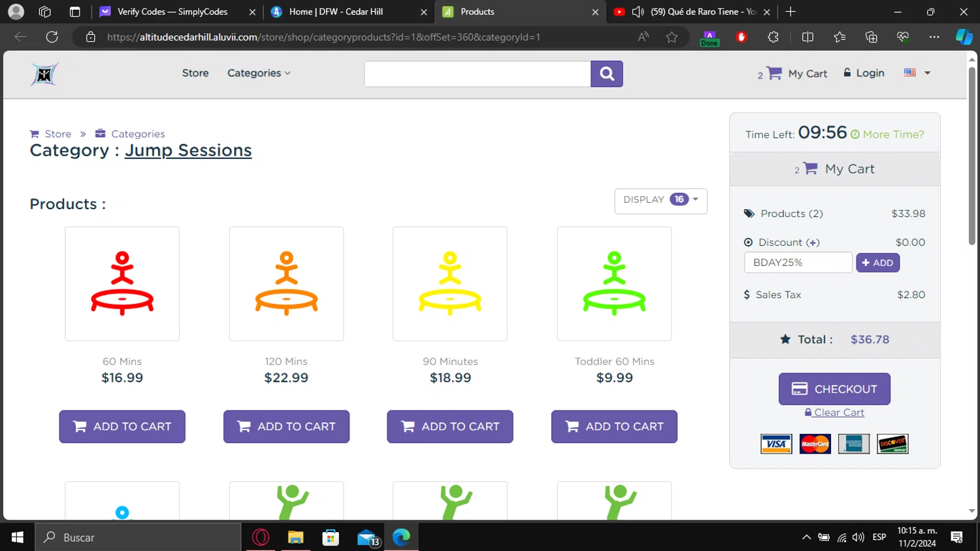The height and width of the screenshot is (551, 980).
Task: Open the US flag language selector
Action: (x=917, y=73)
